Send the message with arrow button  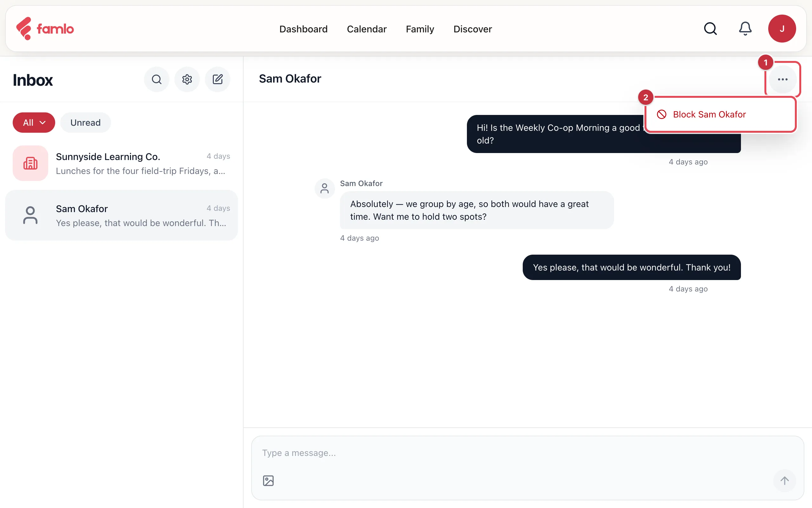[x=784, y=480]
